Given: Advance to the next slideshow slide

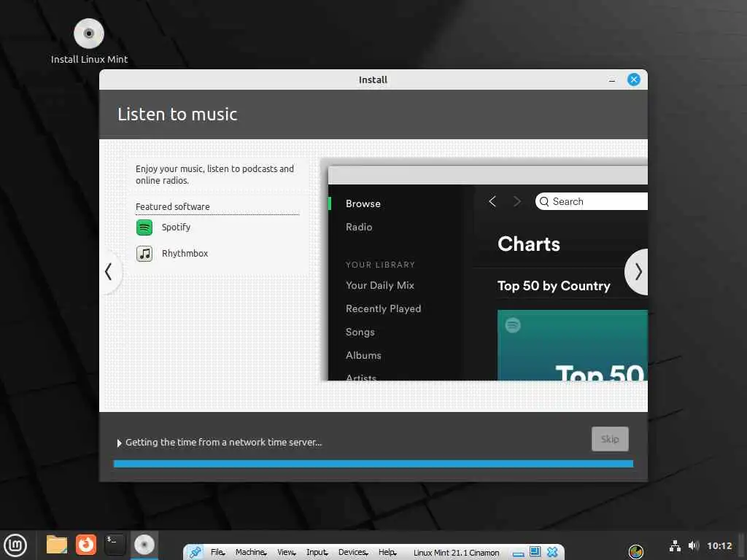Looking at the screenshot, I should [x=637, y=272].
